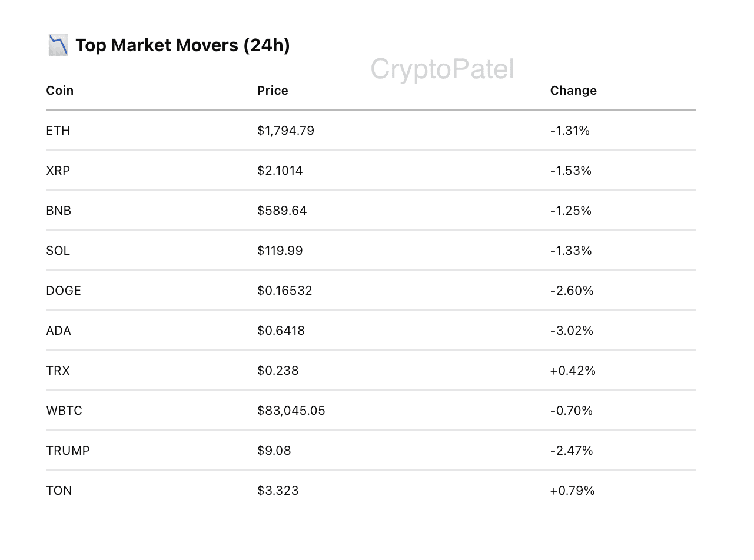Click the TON price $3.323
The height and width of the screenshot is (560, 754).
[x=278, y=491]
